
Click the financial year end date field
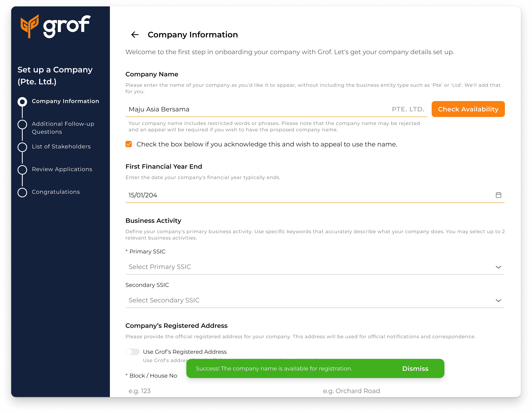pyautogui.click(x=292, y=195)
